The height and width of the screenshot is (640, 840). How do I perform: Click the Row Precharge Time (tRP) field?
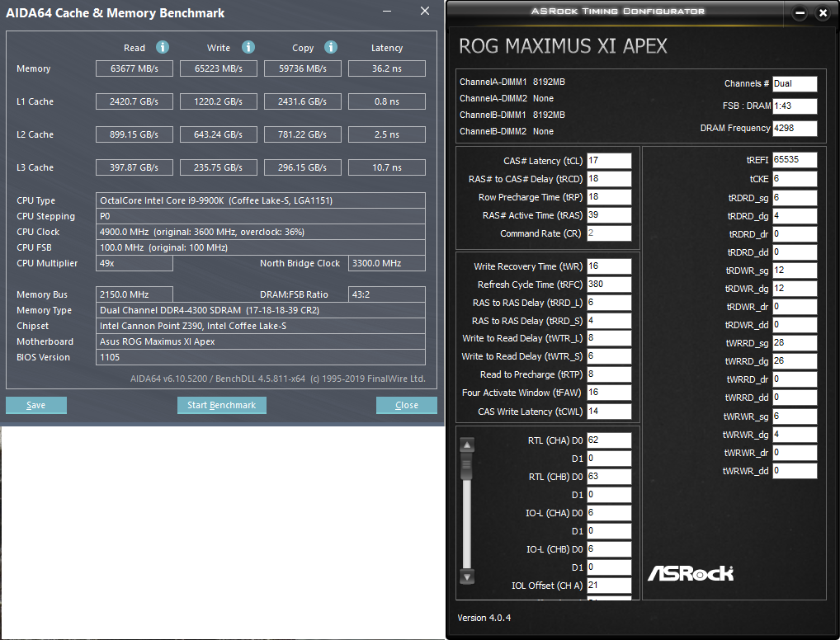[x=609, y=197]
